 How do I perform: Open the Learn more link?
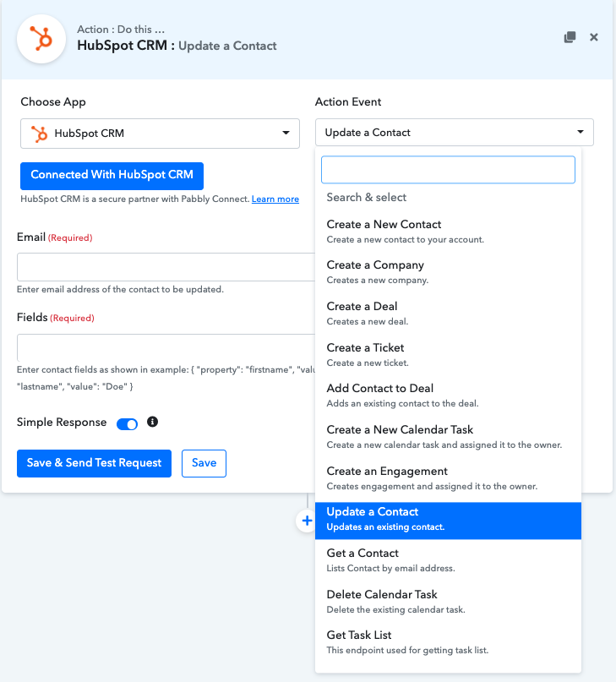point(275,199)
